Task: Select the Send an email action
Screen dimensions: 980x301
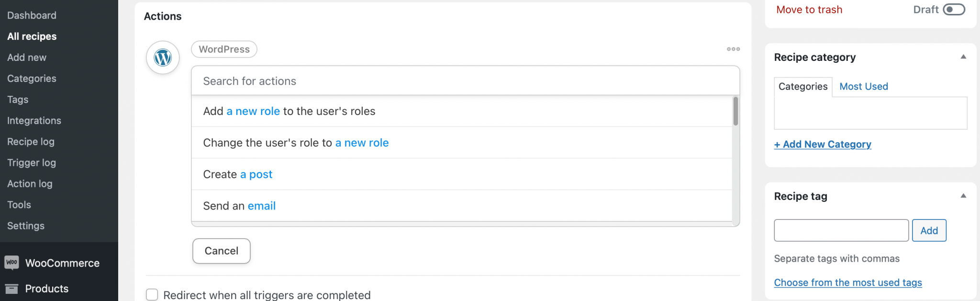Action: pos(239,206)
